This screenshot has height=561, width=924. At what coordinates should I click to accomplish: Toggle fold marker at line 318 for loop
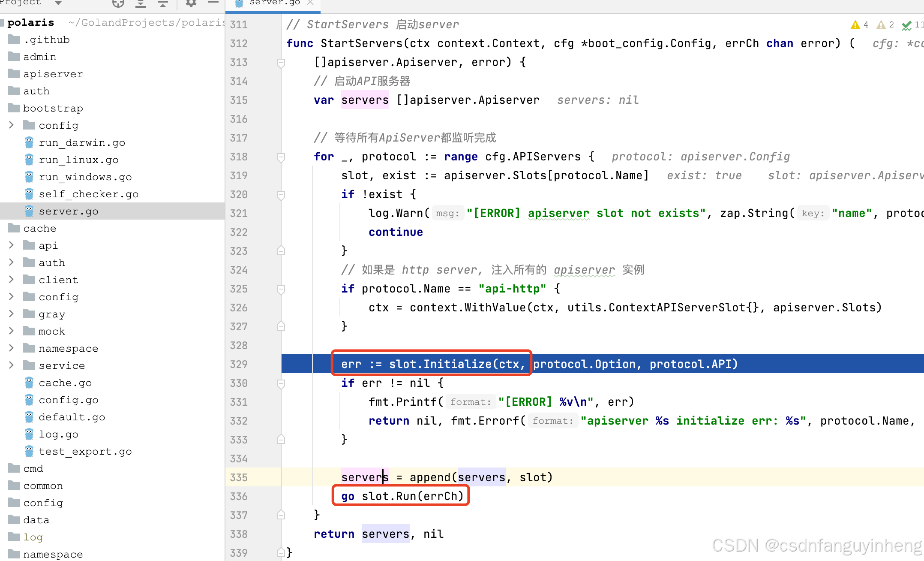(x=281, y=157)
